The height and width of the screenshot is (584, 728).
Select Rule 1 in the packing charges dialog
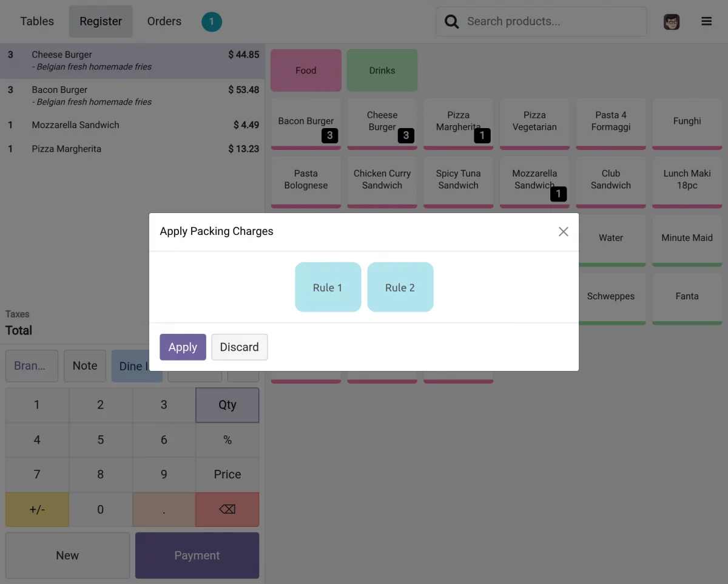point(328,287)
